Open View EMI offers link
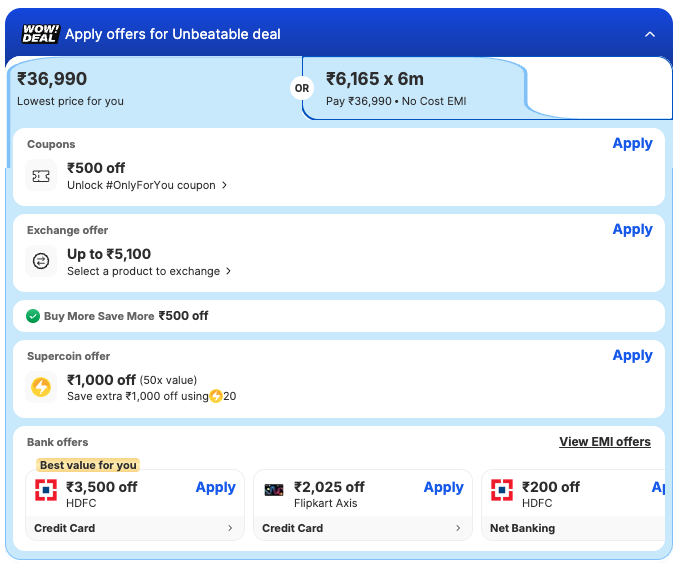Viewport: 678px width, 566px height. [604, 442]
